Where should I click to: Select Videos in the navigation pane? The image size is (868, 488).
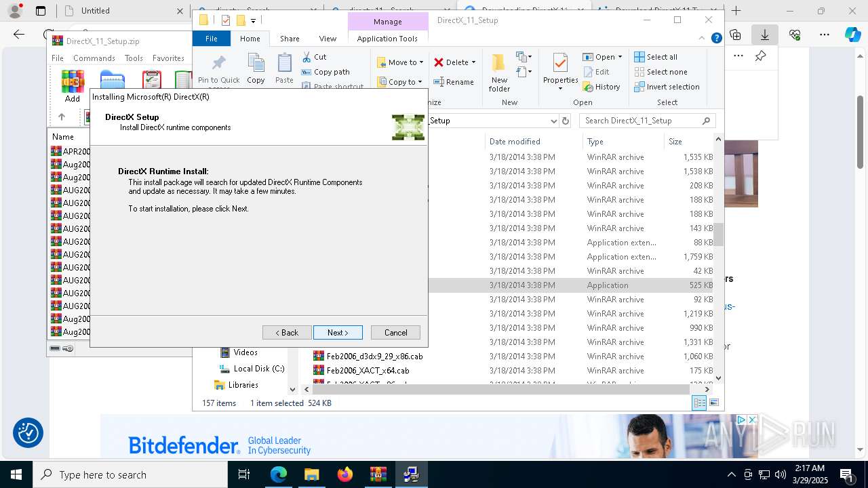coord(239,352)
